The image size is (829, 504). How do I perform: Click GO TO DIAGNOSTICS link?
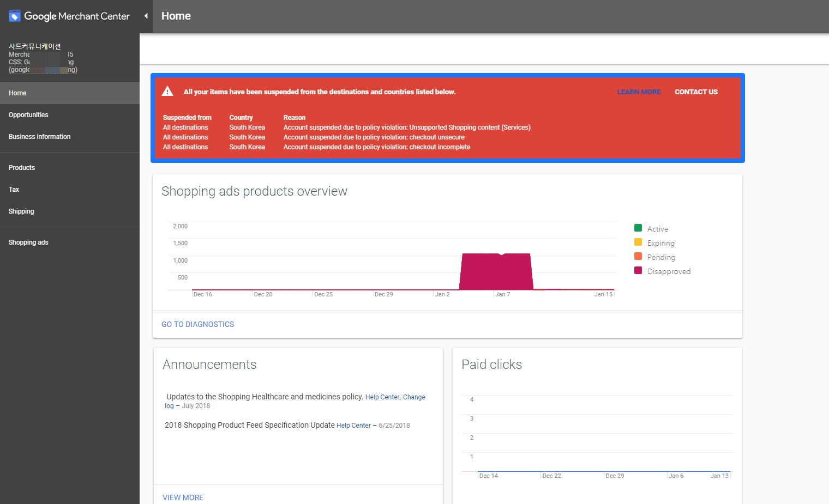pyautogui.click(x=197, y=324)
